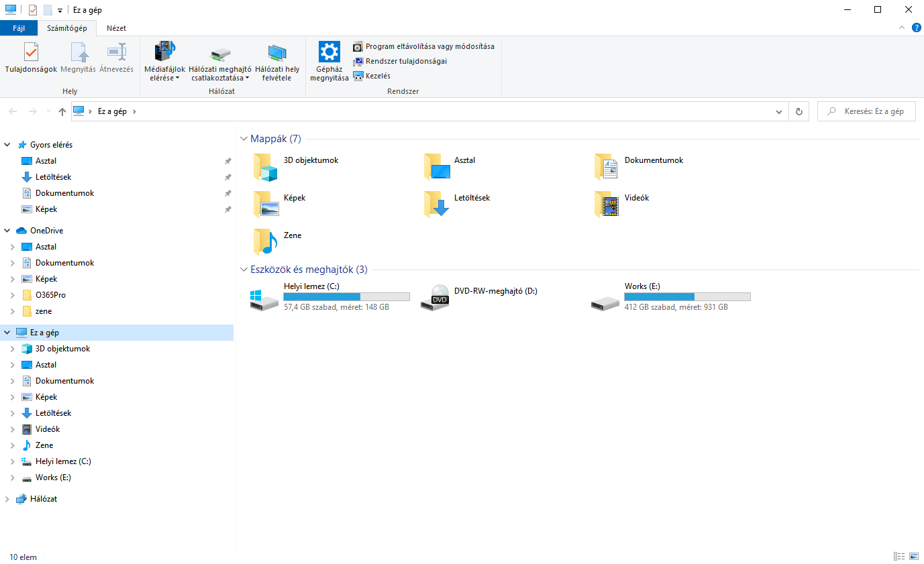
Task: Collapse the ribbon with the chevron
Action: pyautogui.click(x=901, y=27)
